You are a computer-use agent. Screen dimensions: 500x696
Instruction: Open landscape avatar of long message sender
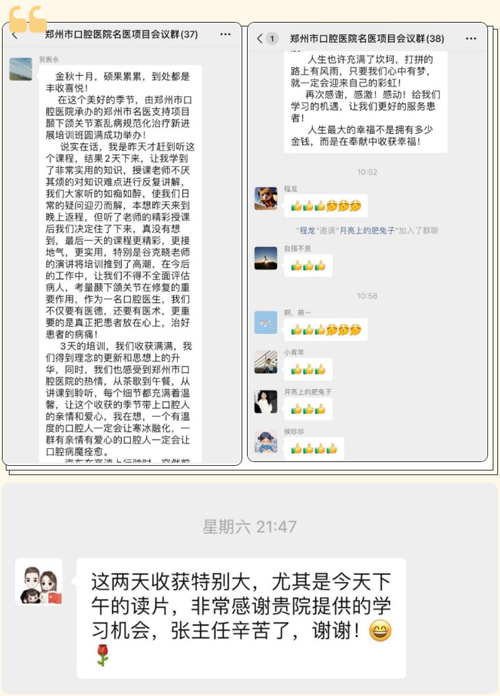click(21, 69)
